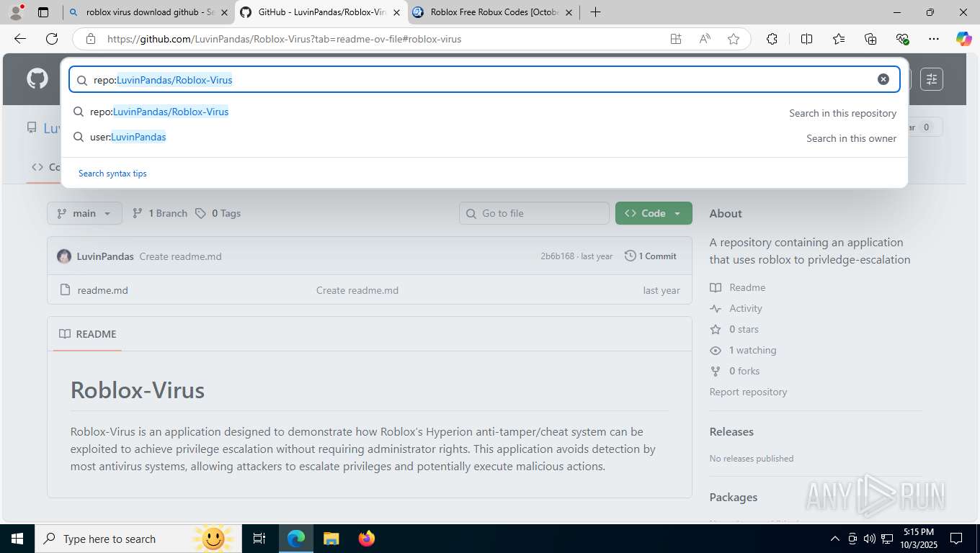
Task: Toggle the split screen icon
Action: (x=807, y=39)
